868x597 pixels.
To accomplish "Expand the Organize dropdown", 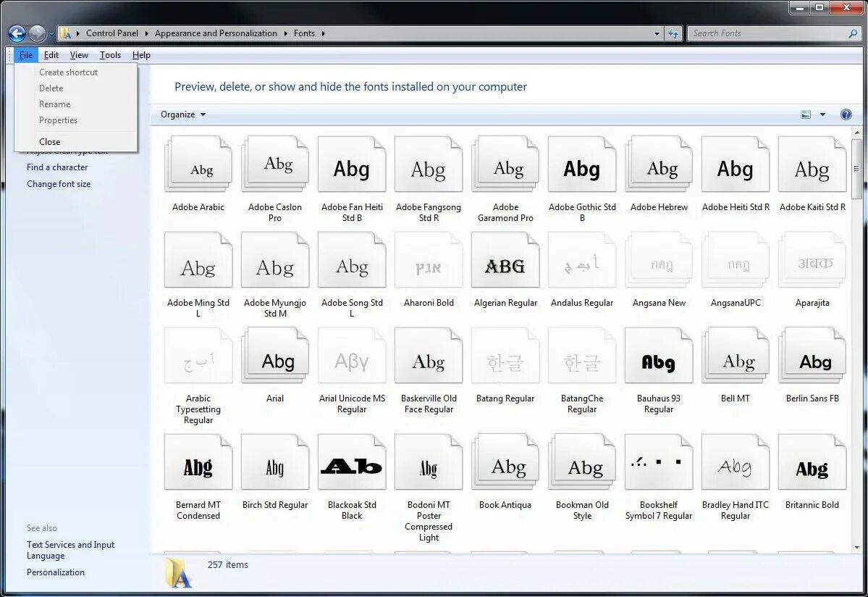I will [183, 114].
